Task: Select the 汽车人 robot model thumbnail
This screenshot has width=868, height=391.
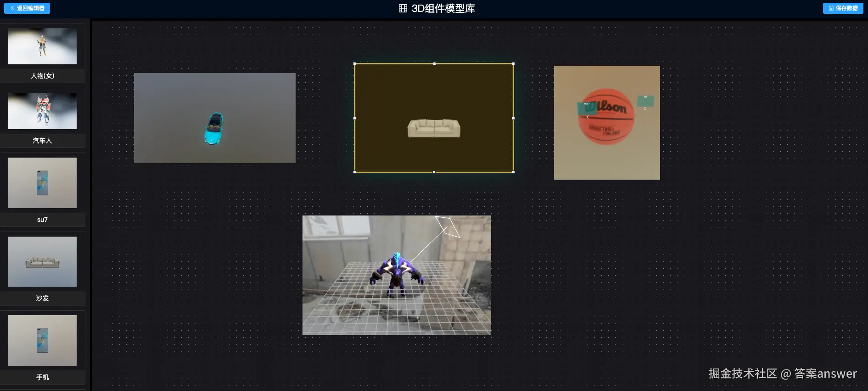Action: point(42,111)
